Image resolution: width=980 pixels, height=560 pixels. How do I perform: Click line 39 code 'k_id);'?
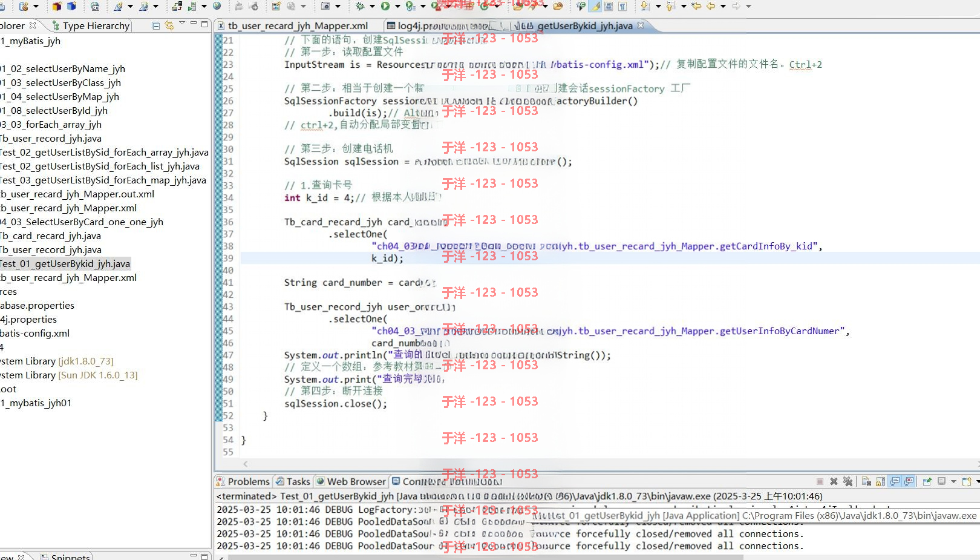pyautogui.click(x=387, y=258)
